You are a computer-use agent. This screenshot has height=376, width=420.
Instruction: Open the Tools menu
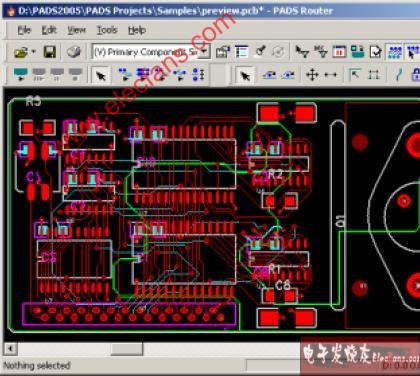coord(107,30)
